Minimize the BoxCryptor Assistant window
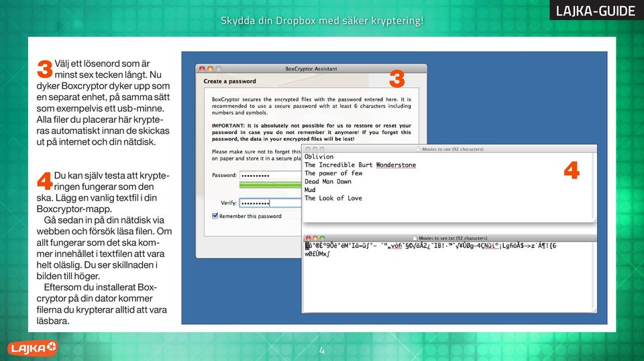Image resolution: width=644 pixels, height=361 pixels. click(210, 68)
